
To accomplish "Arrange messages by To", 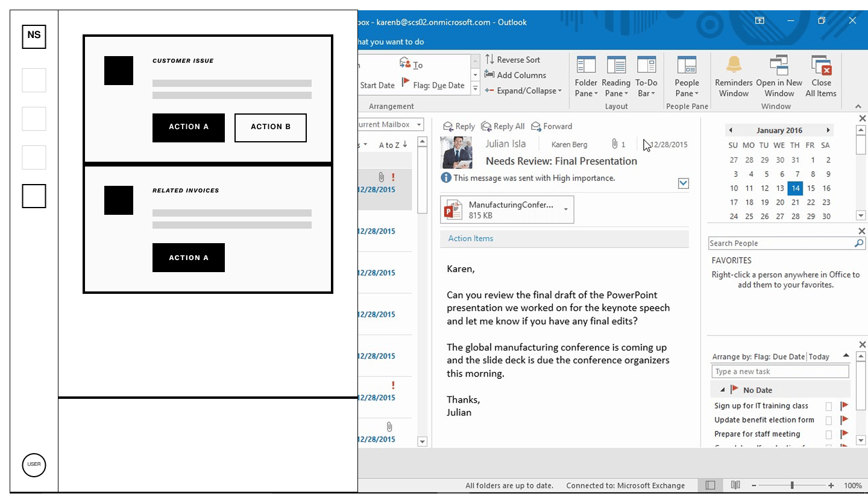I will (x=411, y=65).
